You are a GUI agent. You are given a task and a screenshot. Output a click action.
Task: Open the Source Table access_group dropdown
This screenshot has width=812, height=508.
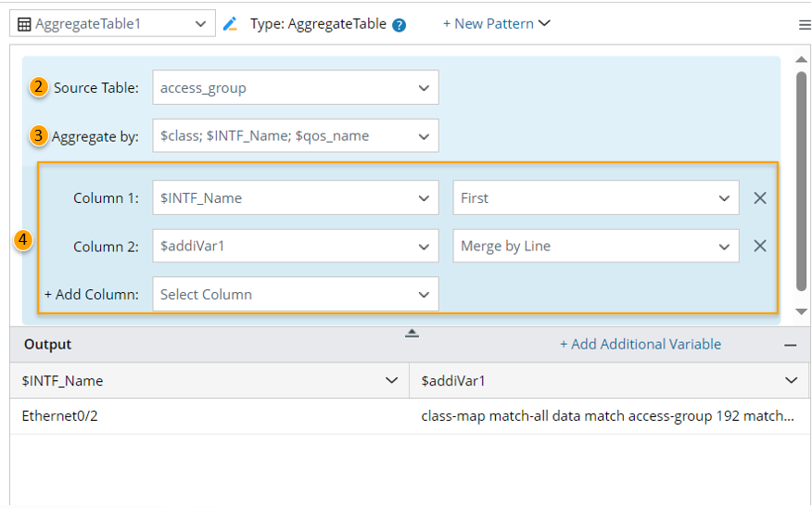coord(295,88)
